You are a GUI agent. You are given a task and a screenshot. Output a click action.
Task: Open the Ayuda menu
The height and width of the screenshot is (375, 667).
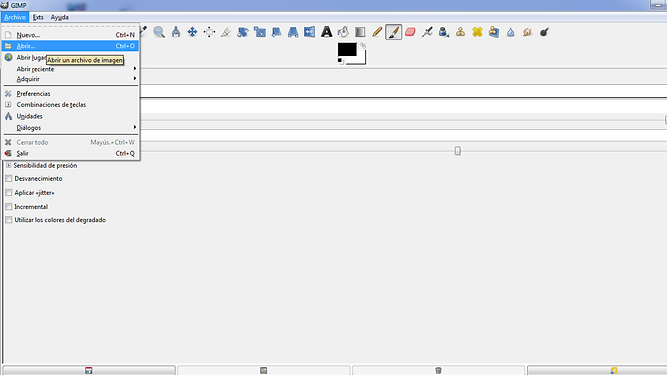tap(60, 17)
